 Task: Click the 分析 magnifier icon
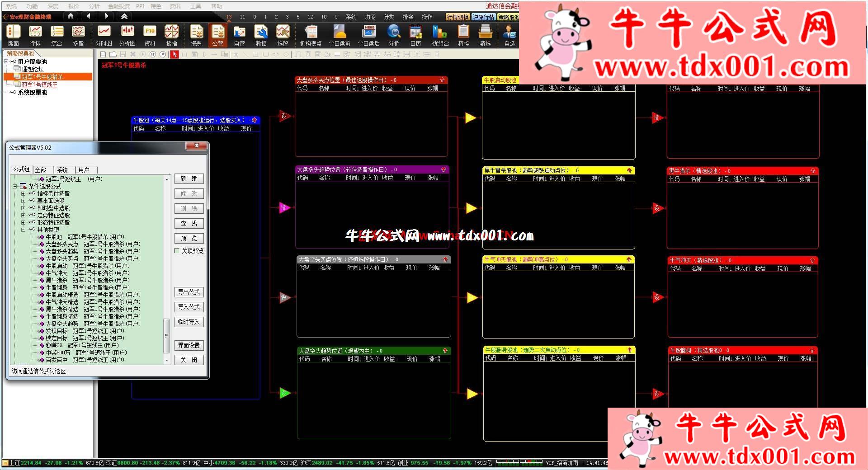pos(394,35)
